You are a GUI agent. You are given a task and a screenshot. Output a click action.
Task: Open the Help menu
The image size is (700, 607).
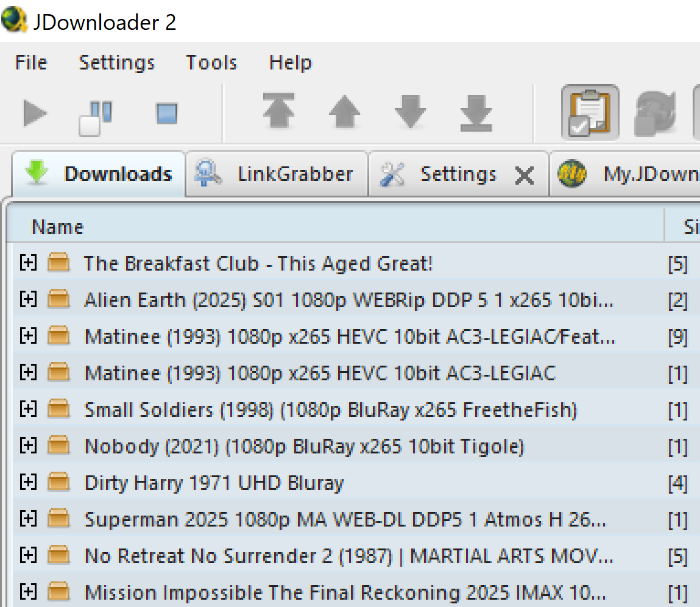click(290, 63)
